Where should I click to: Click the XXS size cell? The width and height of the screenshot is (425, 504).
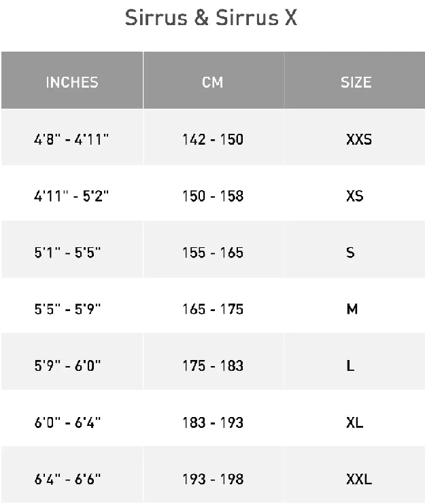[x=355, y=137]
